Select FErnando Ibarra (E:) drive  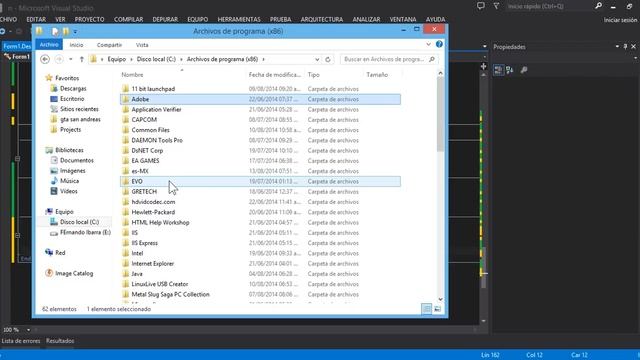point(85,232)
